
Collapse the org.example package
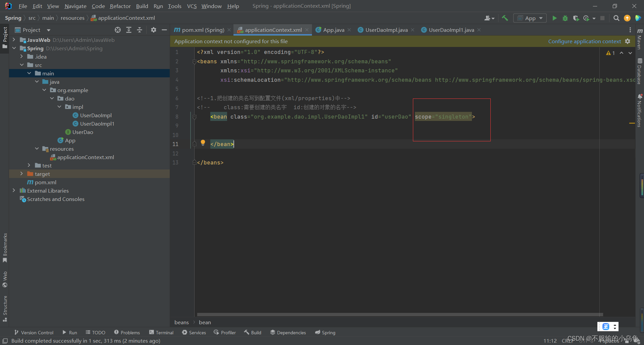tap(44, 90)
